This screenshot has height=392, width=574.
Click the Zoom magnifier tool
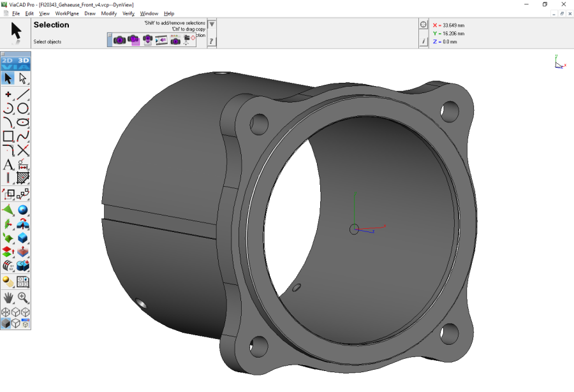[x=23, y=298]
